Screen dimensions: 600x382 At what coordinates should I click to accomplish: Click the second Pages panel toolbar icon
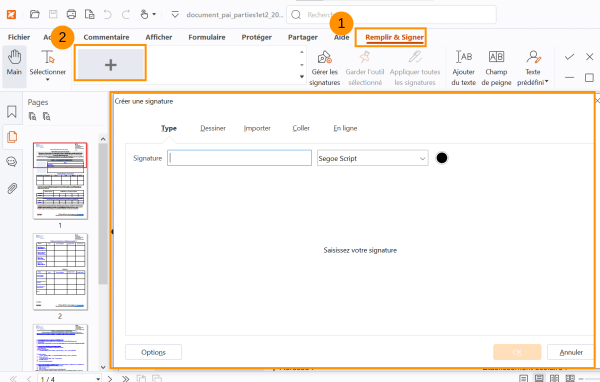(46, 116)
